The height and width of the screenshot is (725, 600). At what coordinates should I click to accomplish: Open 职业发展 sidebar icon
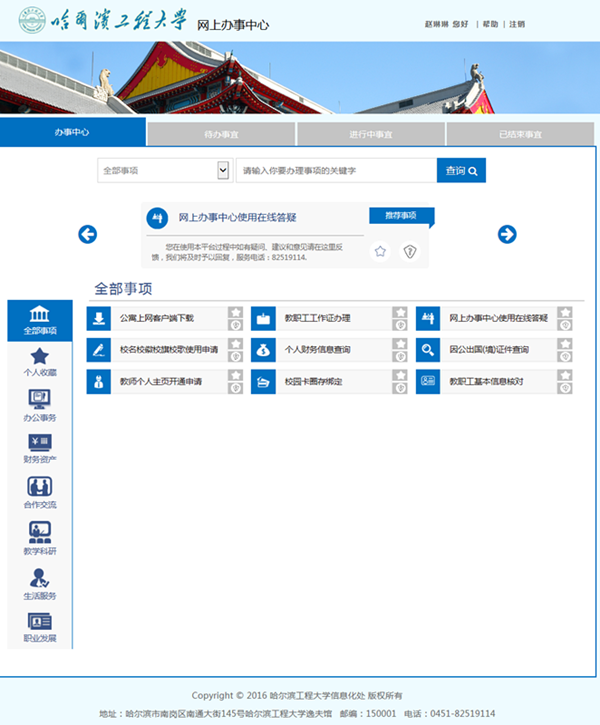click(40, 620)
